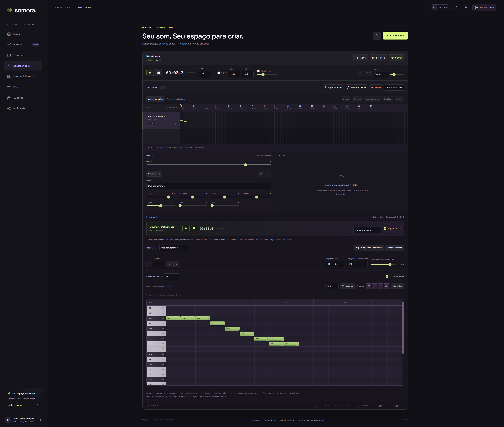504x427 pixels.
Task: Stop playback in the main transport bar
Action: [x=159, y=73]
